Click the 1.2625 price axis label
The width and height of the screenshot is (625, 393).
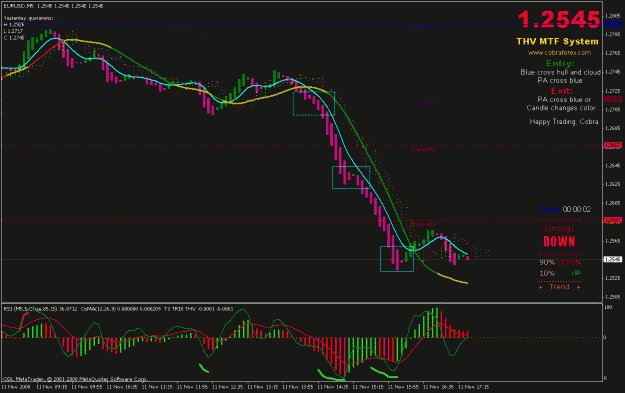pos(612,184)
